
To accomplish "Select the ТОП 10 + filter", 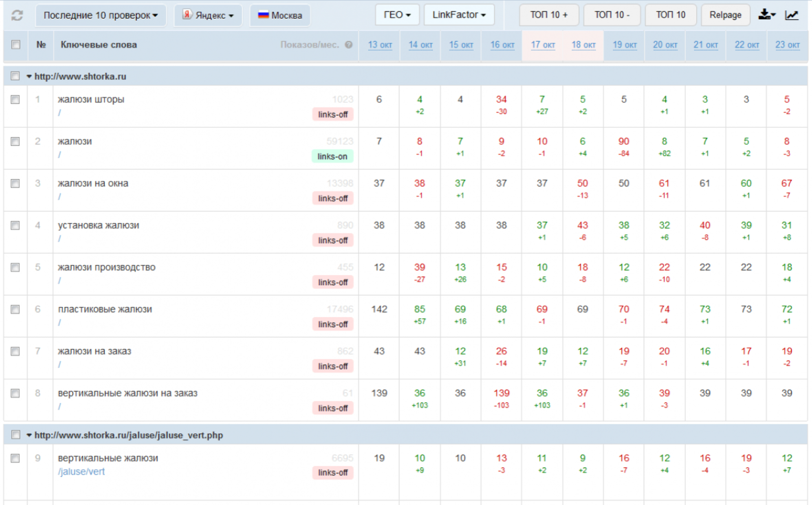I will click(549, 15).
